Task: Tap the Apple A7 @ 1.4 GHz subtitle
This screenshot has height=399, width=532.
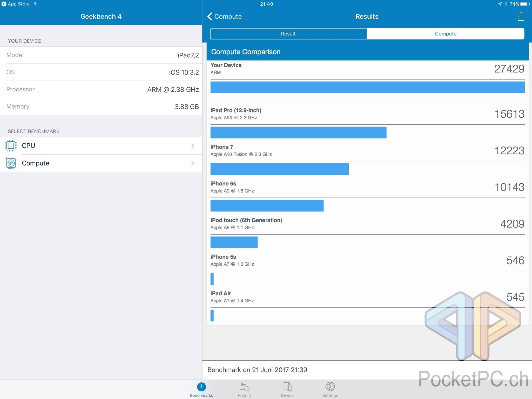Action: click(x=232, y=301)
